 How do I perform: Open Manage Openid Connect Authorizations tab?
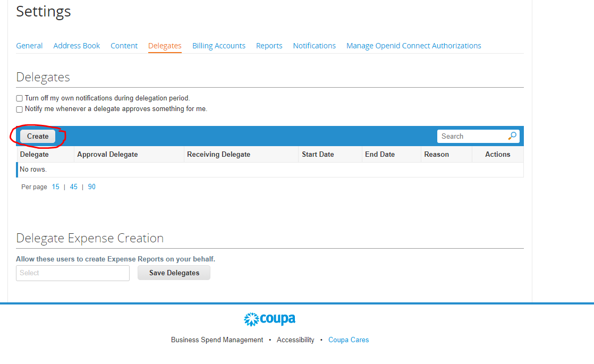point(413,46)
